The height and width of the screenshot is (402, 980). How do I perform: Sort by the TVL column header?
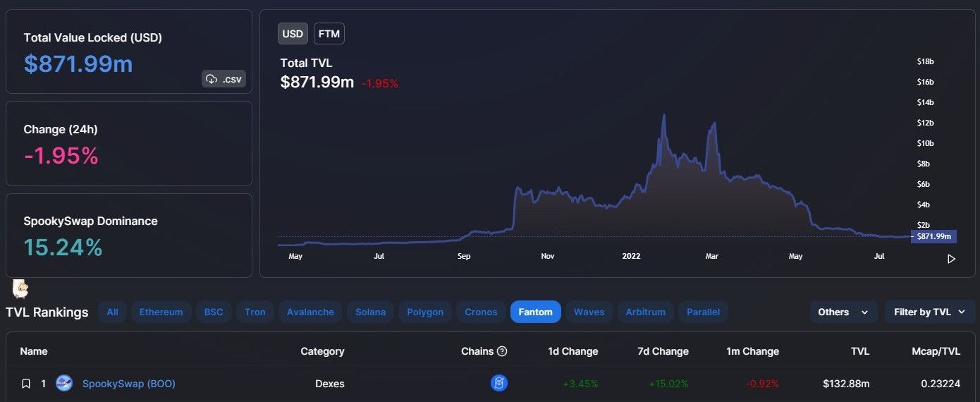(859, 351)
